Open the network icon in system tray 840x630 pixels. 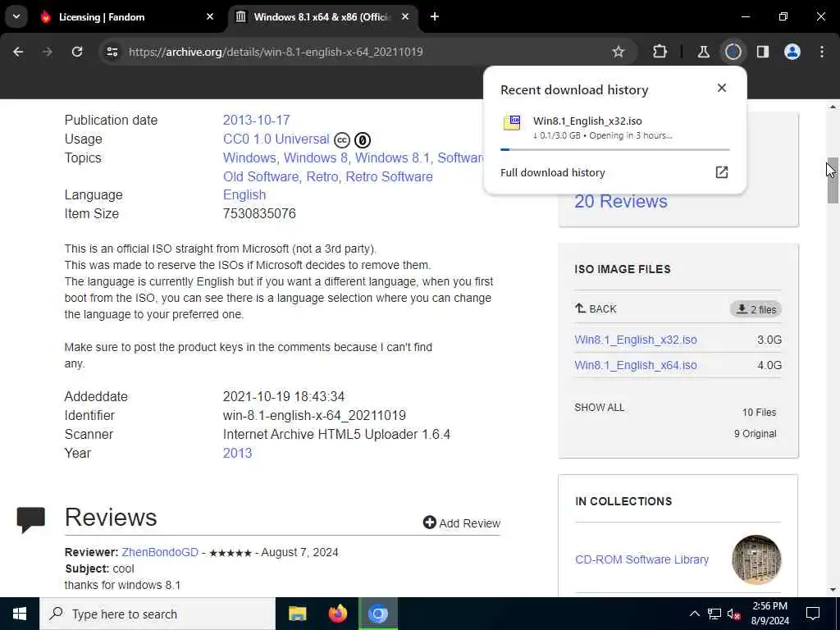[714, 614]
